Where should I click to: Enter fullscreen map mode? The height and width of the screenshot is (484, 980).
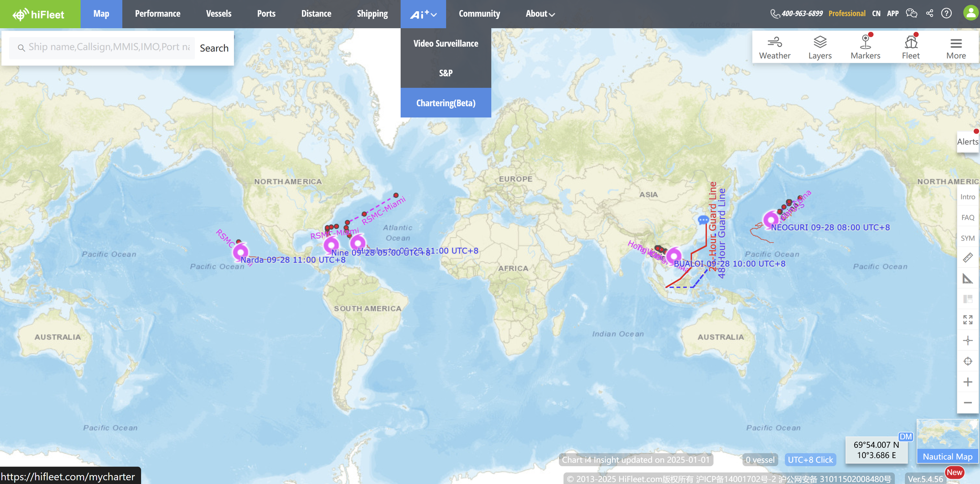[x=967, y=320]
